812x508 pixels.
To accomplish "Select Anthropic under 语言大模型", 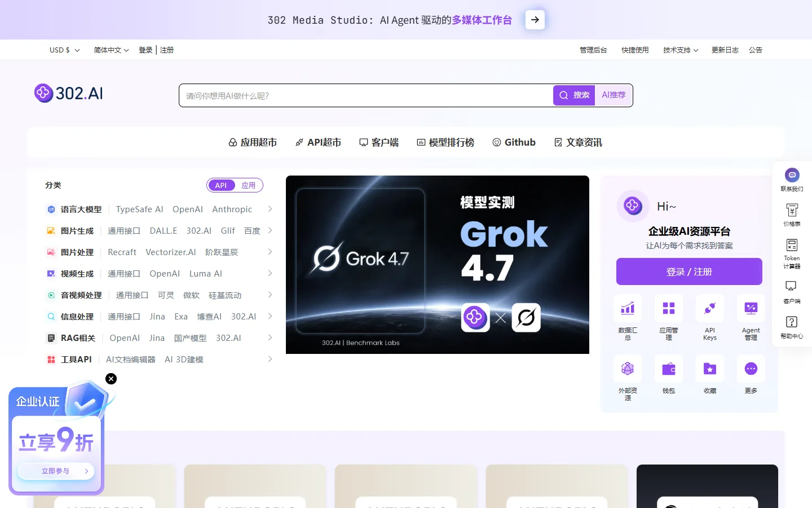I will [x=232, y=209].
